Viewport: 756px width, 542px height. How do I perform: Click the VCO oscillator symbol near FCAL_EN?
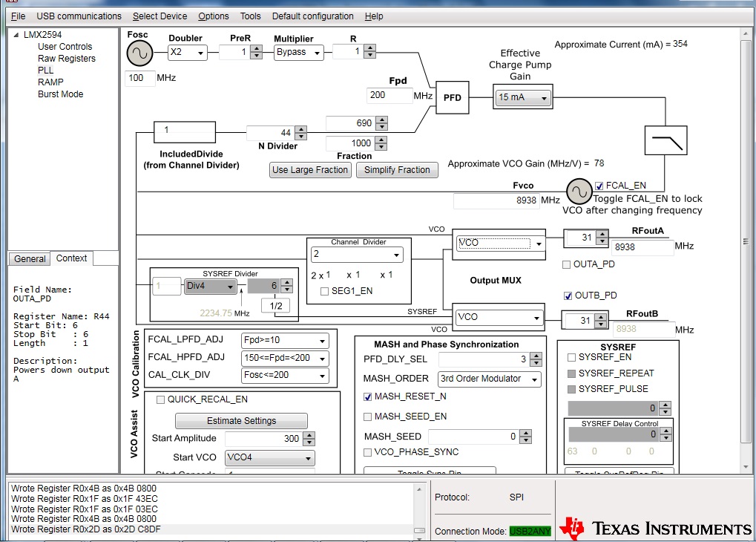point(579,192)
